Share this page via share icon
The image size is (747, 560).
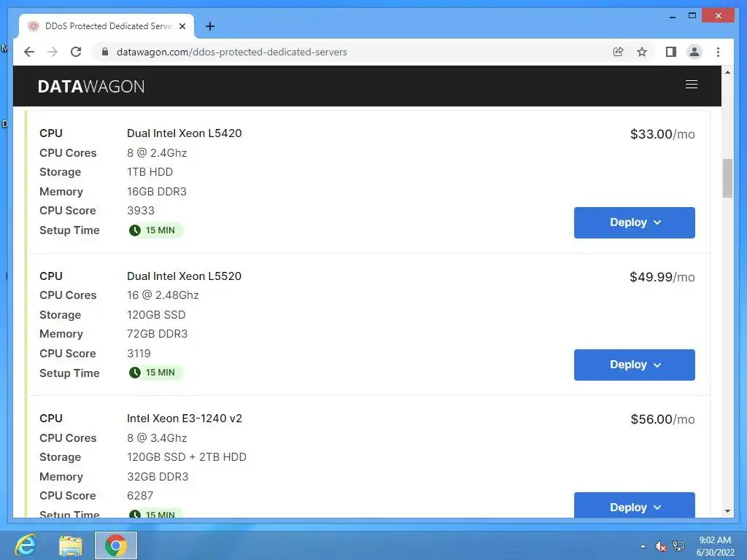point(619,52)
